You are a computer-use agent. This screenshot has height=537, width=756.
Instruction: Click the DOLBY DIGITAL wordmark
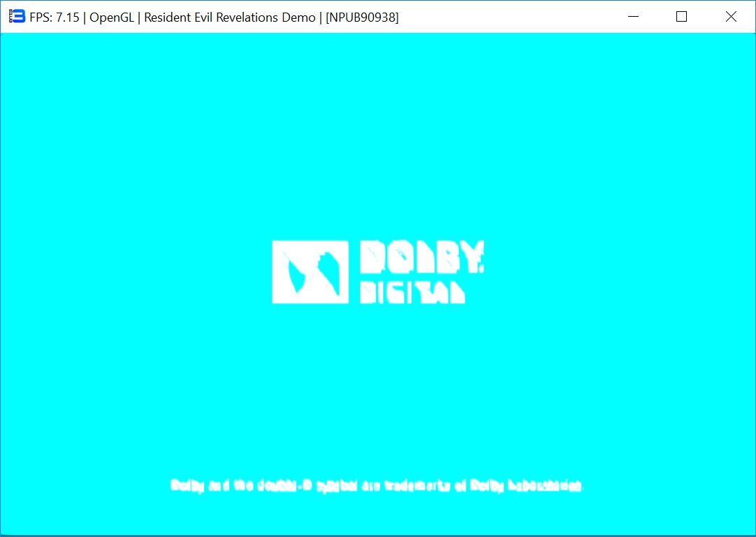pos(422,272)
